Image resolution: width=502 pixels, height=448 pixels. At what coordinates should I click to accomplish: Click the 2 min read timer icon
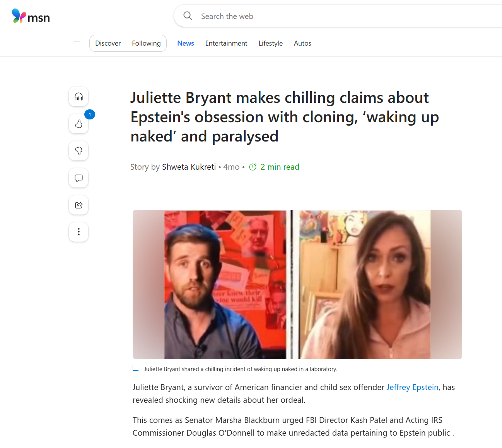[x=253, y=167]
